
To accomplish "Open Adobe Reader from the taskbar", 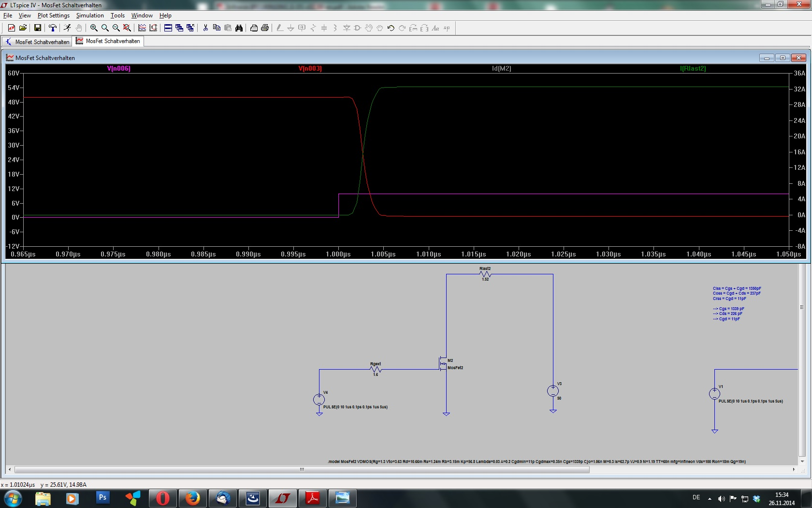I will [x=313, y=498].
